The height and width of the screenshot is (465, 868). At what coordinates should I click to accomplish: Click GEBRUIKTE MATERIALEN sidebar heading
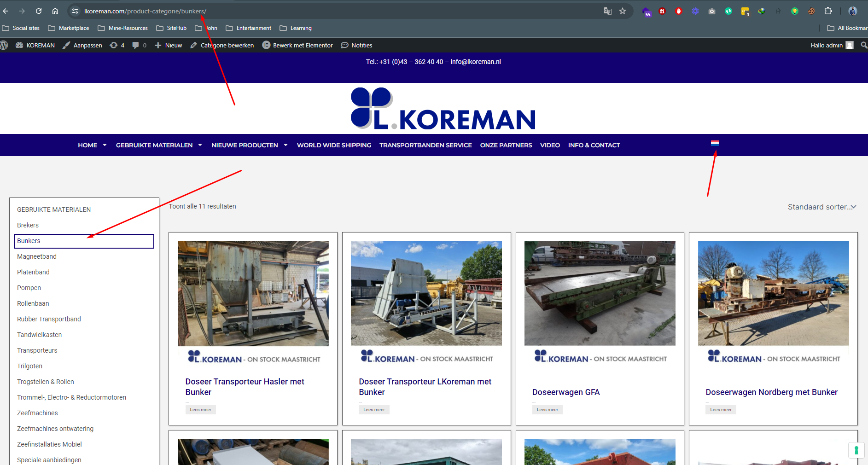54,209
